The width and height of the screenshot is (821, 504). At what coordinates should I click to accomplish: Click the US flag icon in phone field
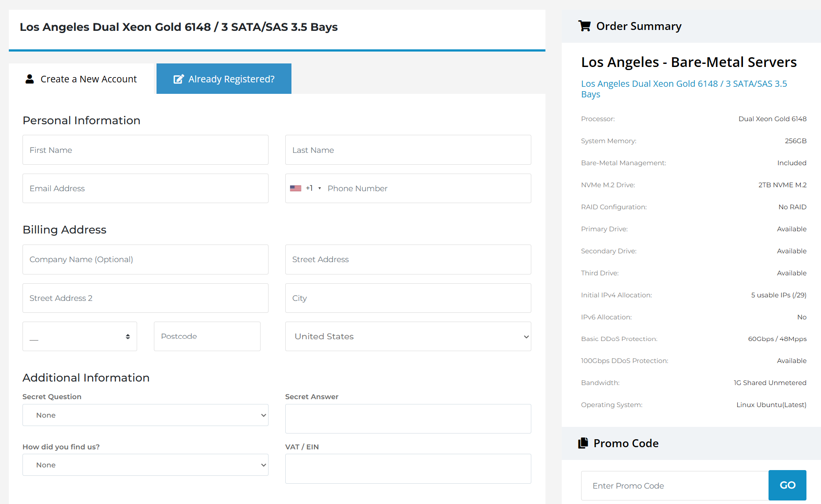point(295,188)
